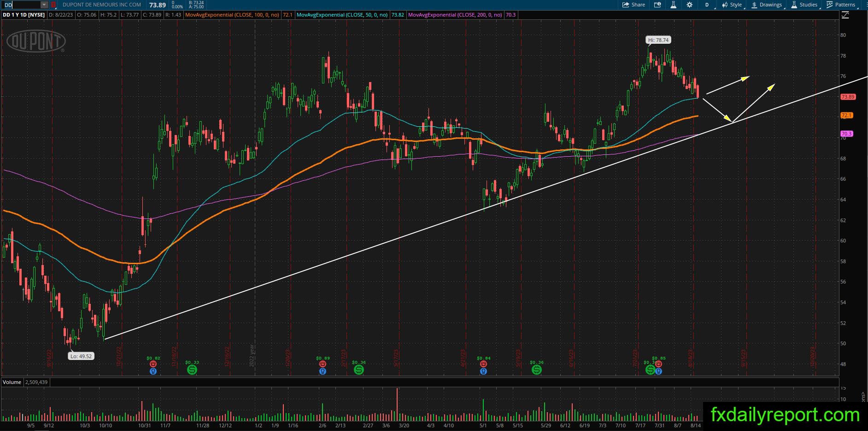Click the L: 73.77 low value
The image size is (868, 431).
coord(129,15)
